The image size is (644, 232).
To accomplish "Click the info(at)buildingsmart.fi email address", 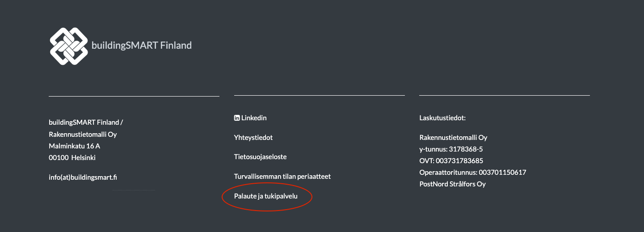I will click(83, 177).
